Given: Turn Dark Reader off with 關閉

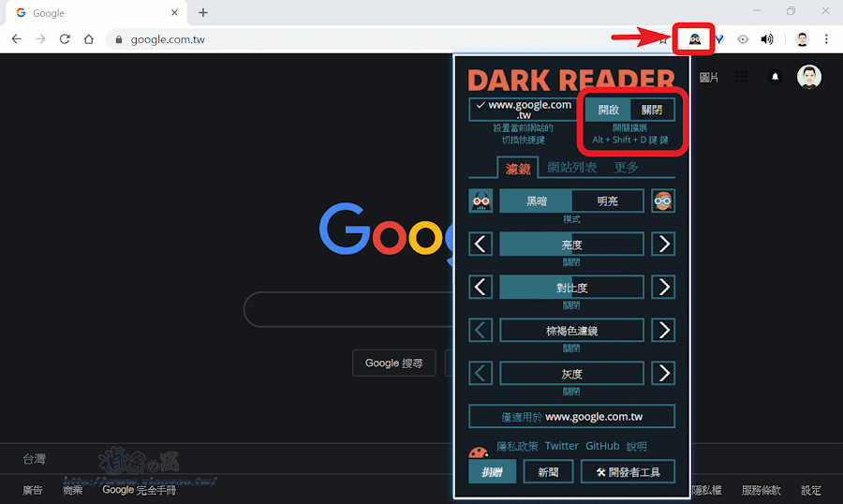Looking at the screenshot, I should click(652, 110).
